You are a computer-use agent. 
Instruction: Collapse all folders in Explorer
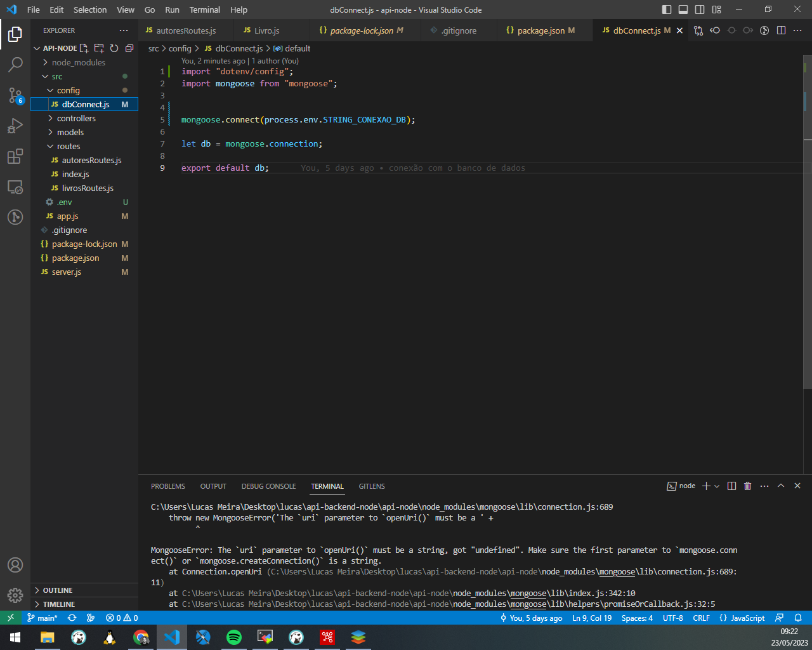129,48
